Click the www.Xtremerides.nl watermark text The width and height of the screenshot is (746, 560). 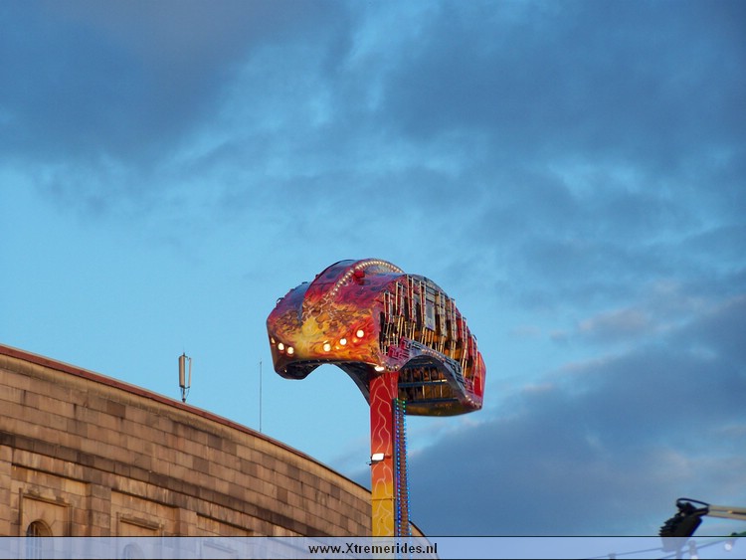click(x=372, y=549)
